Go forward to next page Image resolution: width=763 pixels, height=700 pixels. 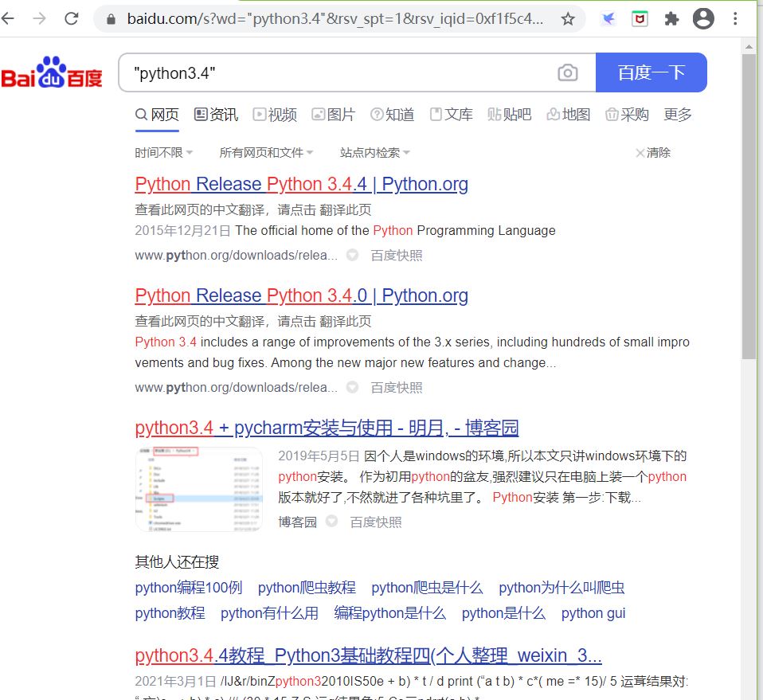coord(39,19)
